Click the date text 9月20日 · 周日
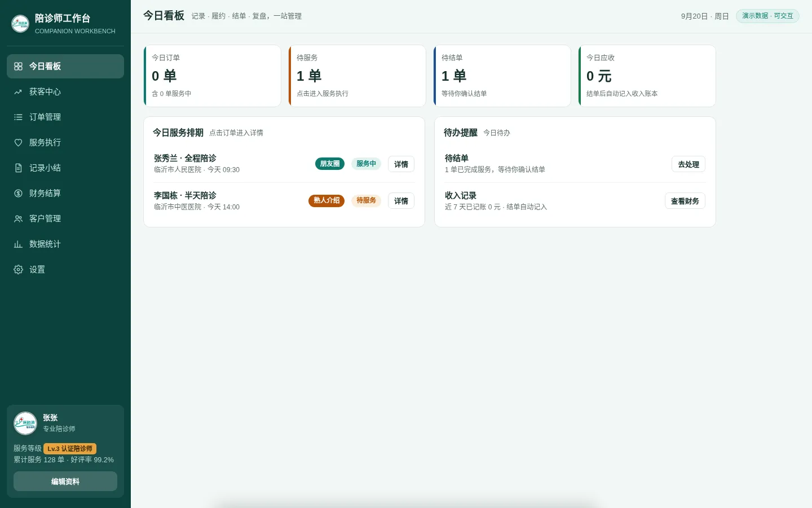812x508 pixels. pyautogui.click(x=705, y=16)
